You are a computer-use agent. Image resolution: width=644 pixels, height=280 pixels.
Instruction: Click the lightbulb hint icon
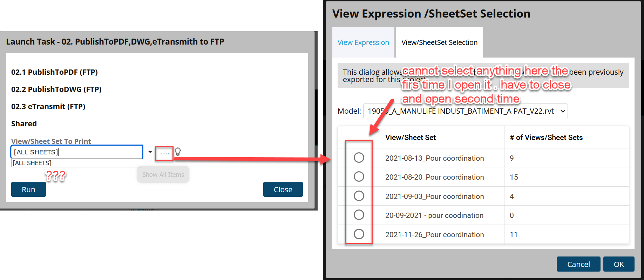point(178,152)
